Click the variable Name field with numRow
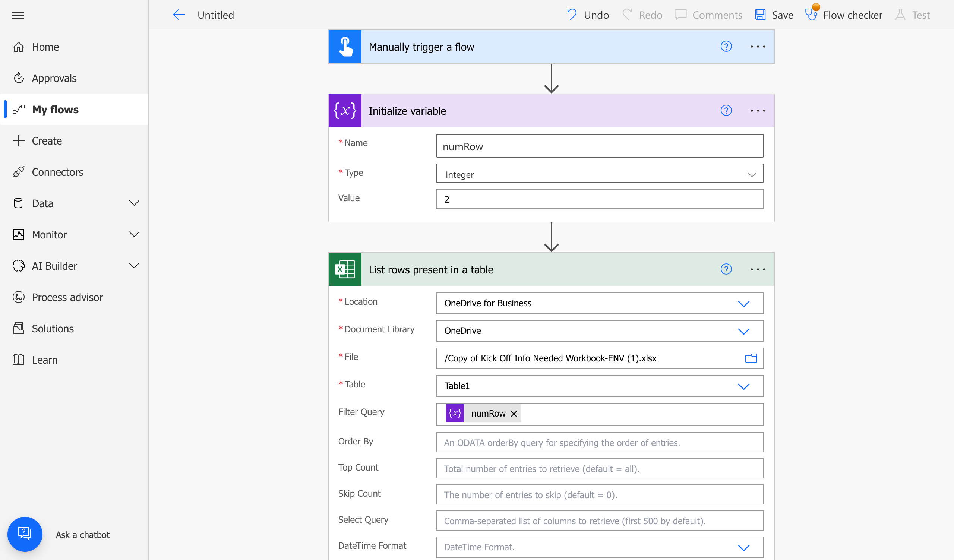This screenshot has height=560, width=954. pyautogui.click(x=600, y=146)
